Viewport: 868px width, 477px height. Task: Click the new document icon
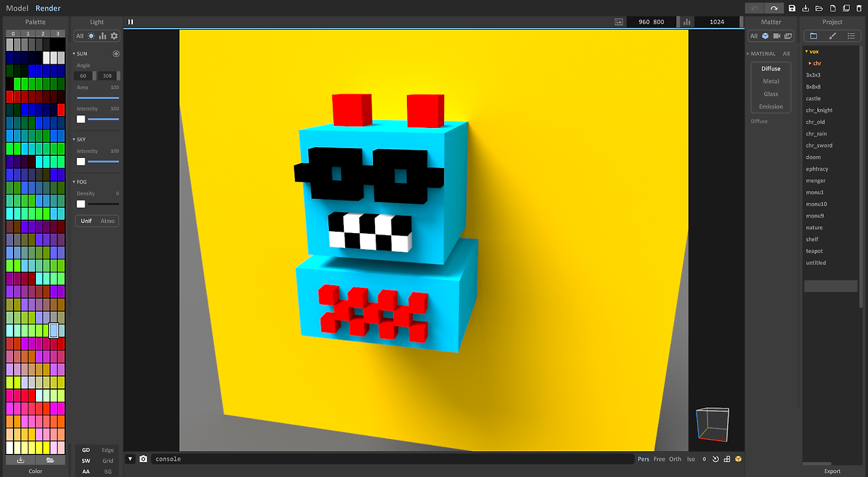833,8
